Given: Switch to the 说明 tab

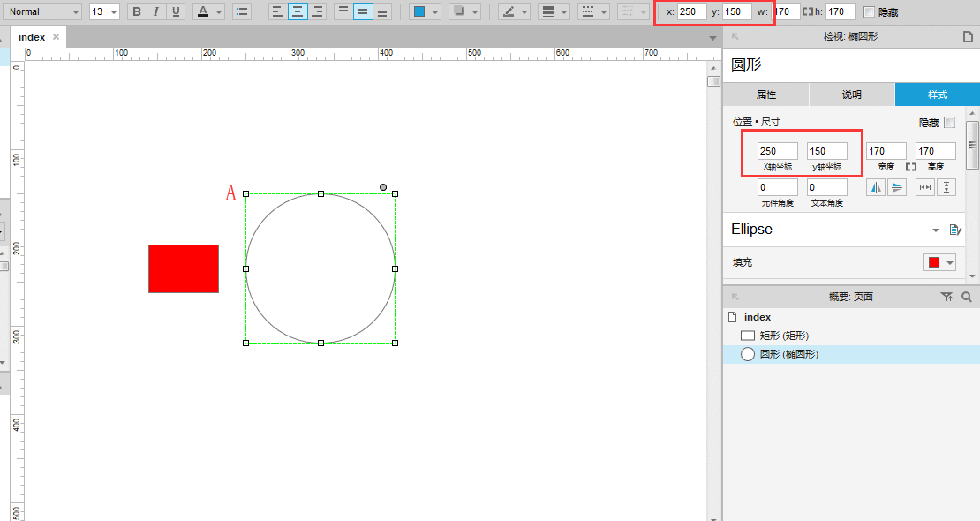Looking at the screenshot, I should (851, 94).
